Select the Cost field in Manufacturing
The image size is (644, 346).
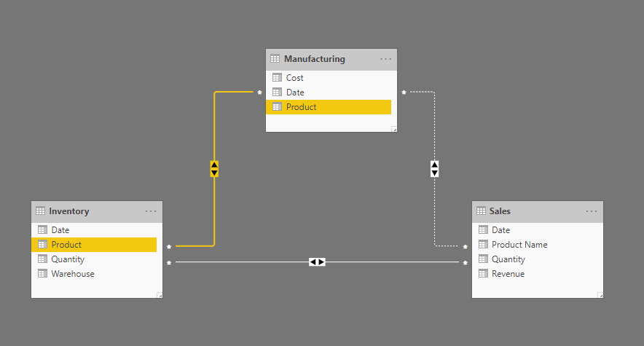[x=294, y=78]
